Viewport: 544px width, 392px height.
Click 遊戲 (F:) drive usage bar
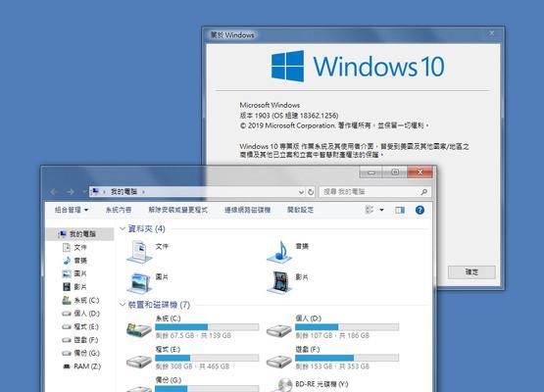click(x=347, y=358)
